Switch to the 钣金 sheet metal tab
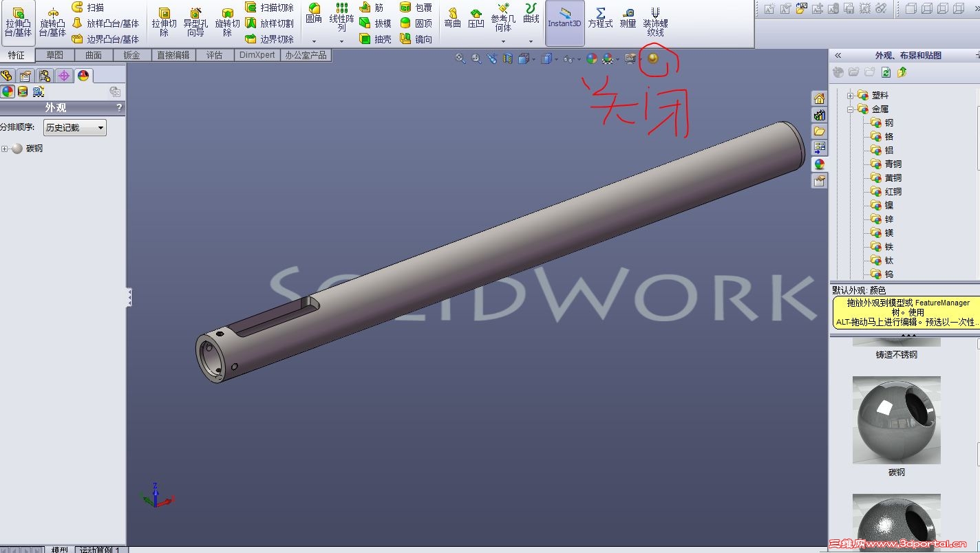The width and height of the screenshot is (980, 553). [x=131, y=55]
